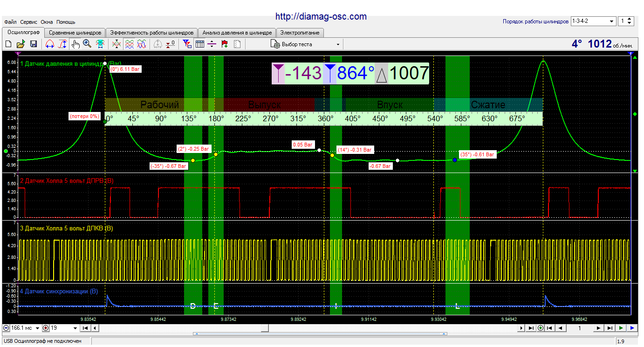The width and height of the screenshot is (644, 347).
Task: Switch to the Осциллограф tab
Action: click(24, 33)
